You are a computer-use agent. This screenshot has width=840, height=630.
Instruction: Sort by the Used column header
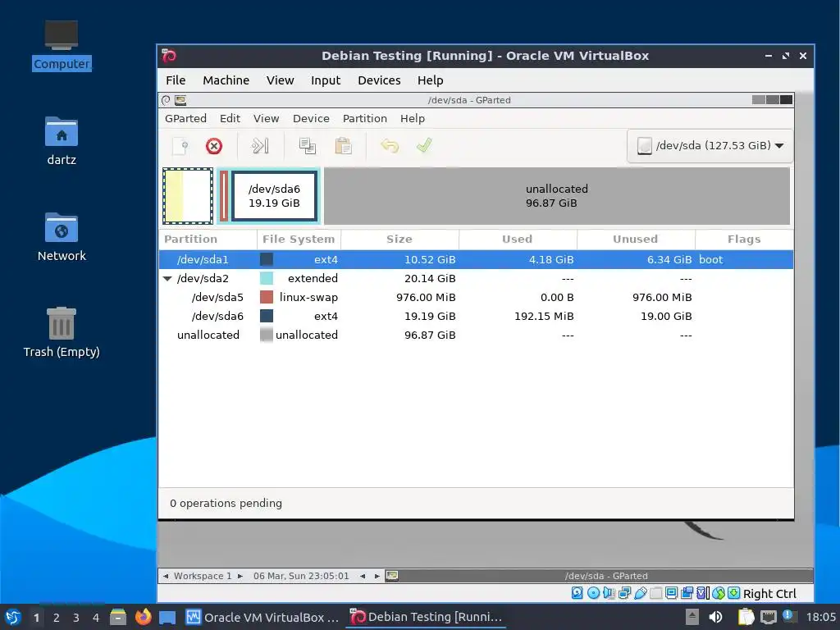518,240
